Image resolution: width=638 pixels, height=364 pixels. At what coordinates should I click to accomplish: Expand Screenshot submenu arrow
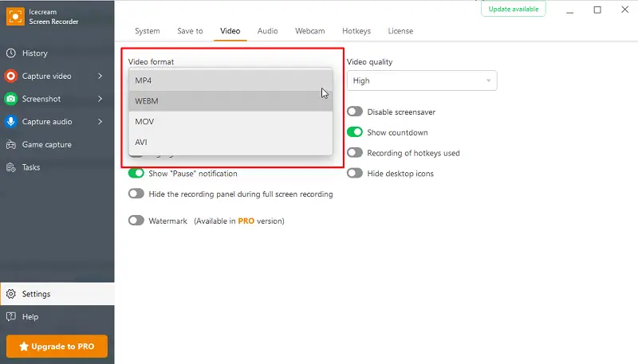[x=100, y=99]
